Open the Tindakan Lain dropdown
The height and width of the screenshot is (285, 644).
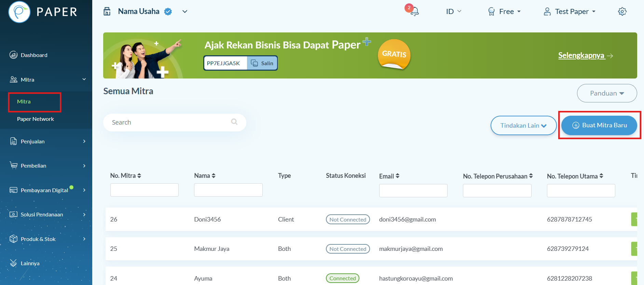523,125
